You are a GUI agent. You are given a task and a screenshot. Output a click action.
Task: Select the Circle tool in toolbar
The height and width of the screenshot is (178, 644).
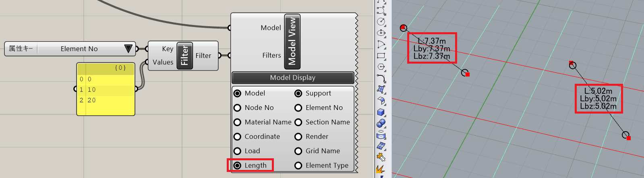point(381,21)
